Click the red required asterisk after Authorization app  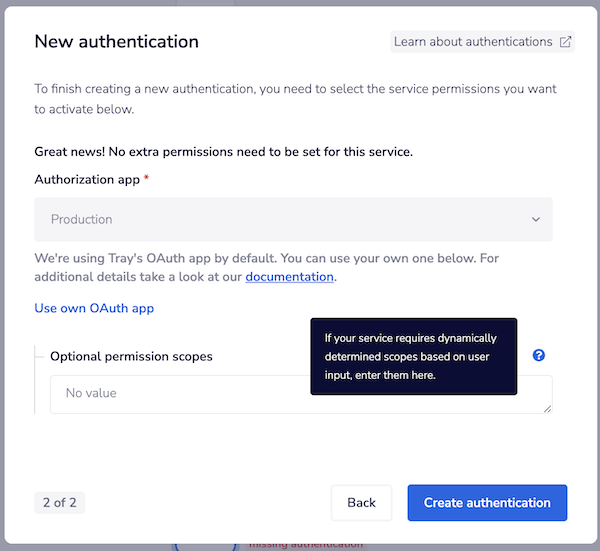(x=147, y=179)
